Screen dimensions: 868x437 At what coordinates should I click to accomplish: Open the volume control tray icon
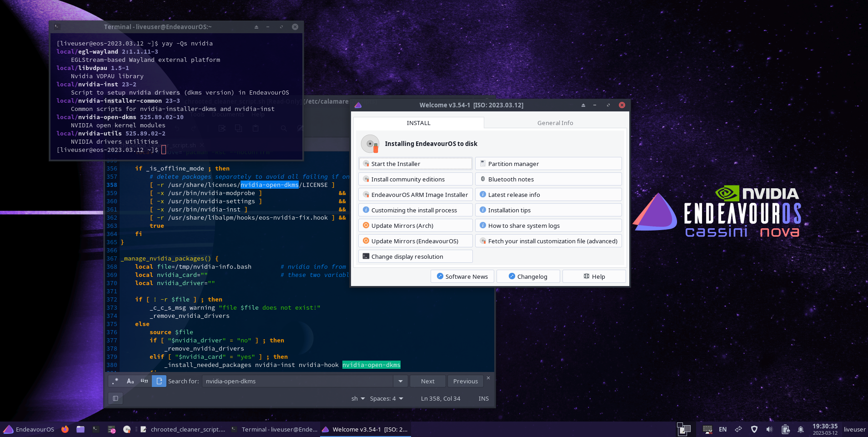click(x=769, y=429)
